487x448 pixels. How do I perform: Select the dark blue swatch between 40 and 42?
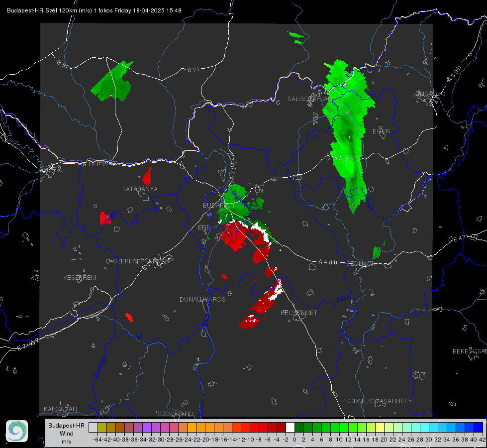tap(479, 427)
